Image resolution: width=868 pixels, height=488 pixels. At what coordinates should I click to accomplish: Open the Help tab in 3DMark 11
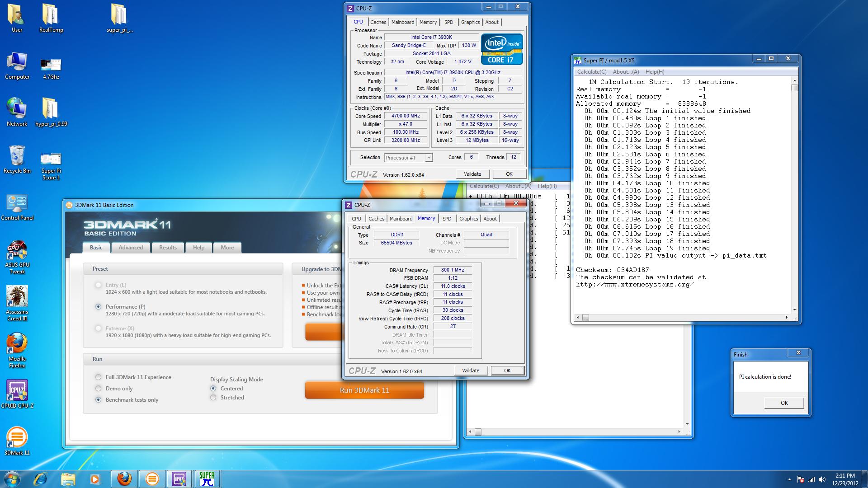pyautogui.click(x=198, y=248)
